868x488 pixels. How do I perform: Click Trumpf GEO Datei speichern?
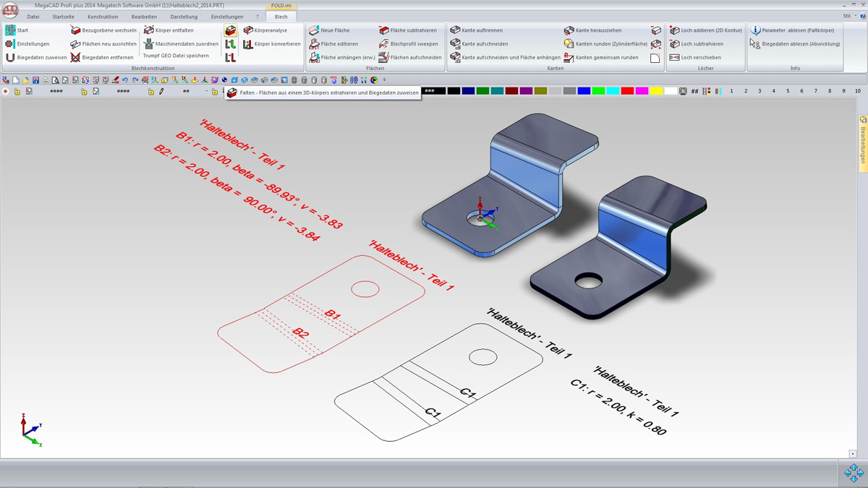tap(175, 56)
